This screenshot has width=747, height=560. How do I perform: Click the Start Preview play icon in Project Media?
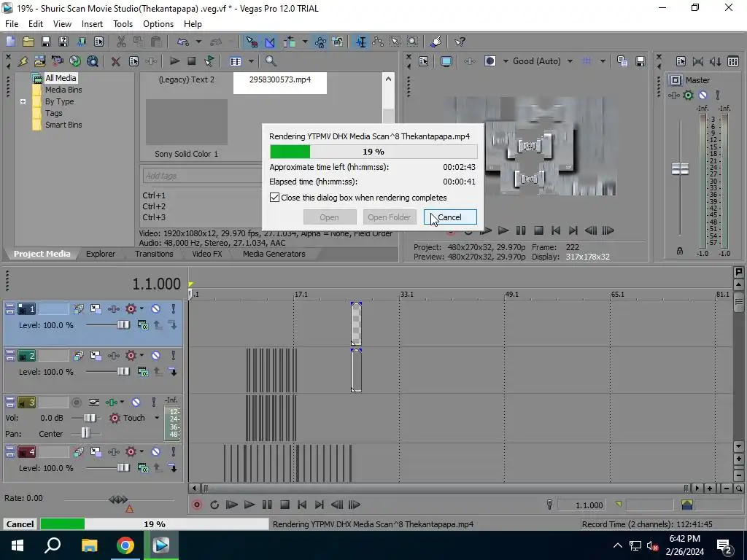click(175, 61)
